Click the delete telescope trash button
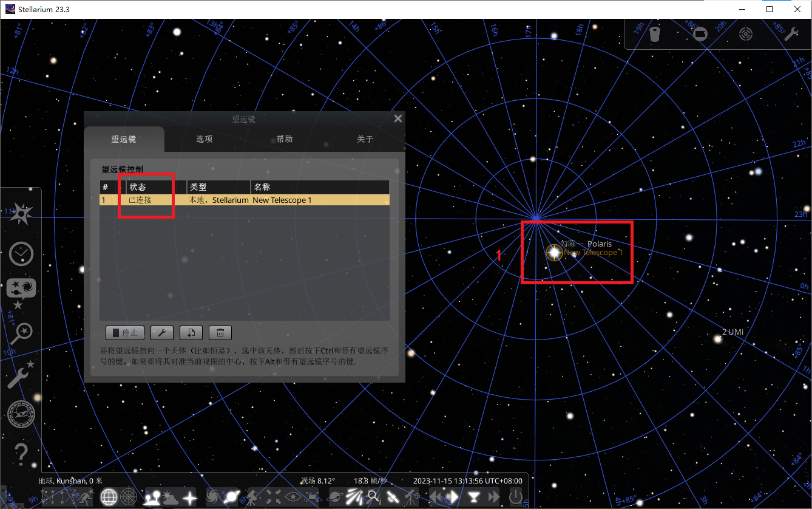Screen dimensions: 812x509 (220, 332)
